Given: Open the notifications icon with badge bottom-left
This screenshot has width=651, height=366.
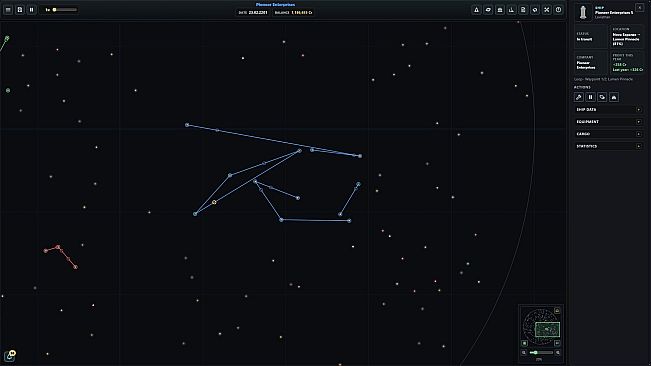Looking at the screenshot, I should pos(10,356).
